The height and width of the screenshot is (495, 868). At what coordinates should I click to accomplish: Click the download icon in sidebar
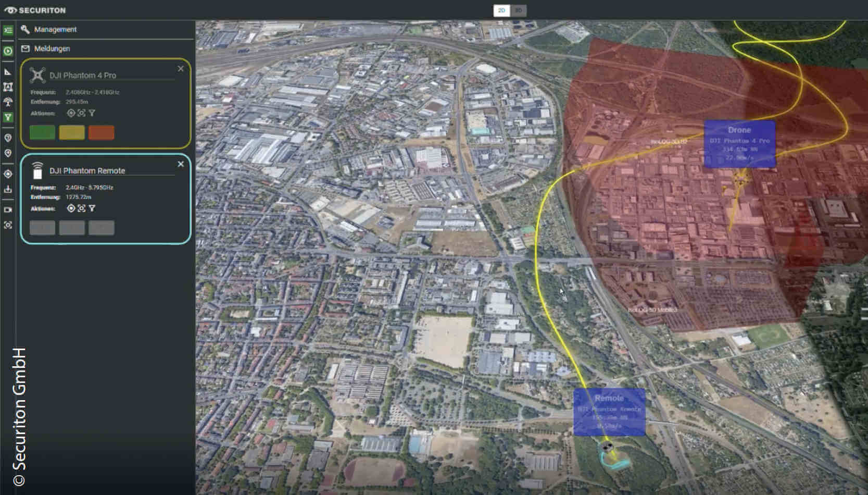[x=8, y=190]
